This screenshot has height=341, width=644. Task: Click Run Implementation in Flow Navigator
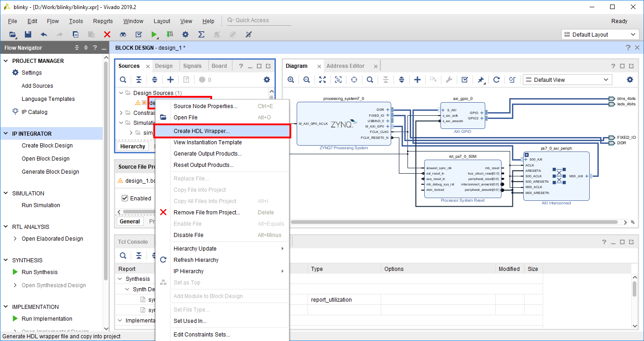47,318
